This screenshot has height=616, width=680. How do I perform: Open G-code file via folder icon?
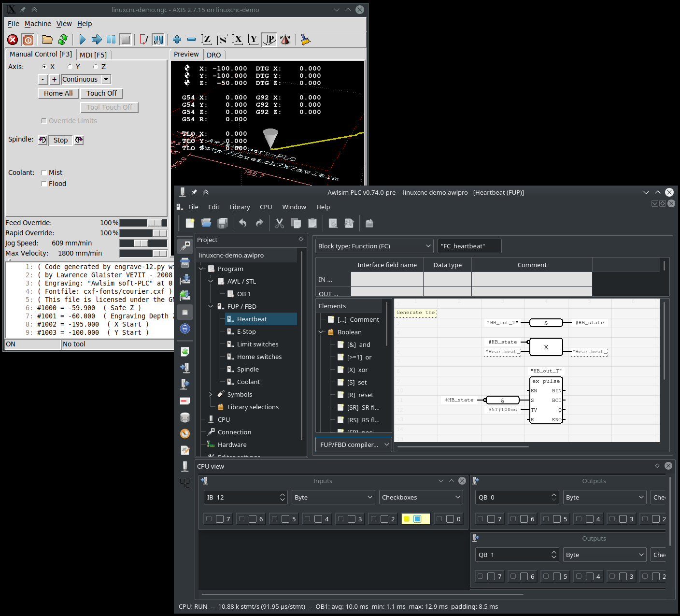pos(47,40)
